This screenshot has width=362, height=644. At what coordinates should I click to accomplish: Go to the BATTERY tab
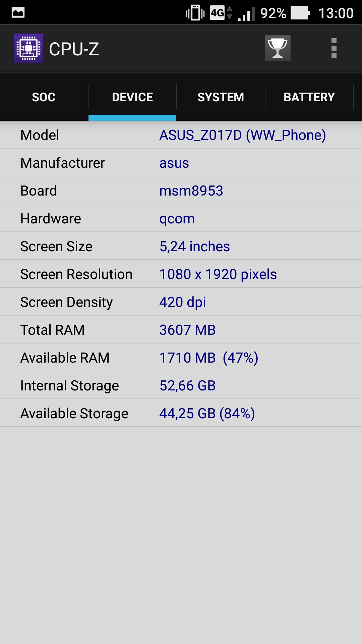pos(309,97)
